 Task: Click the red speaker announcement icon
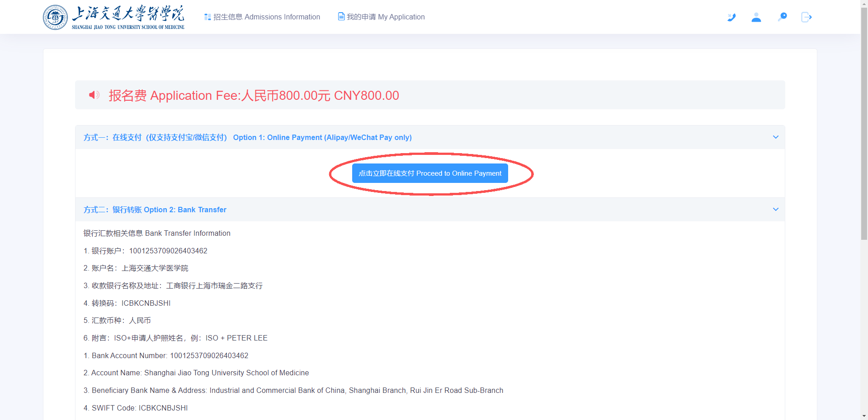point(94,95)
